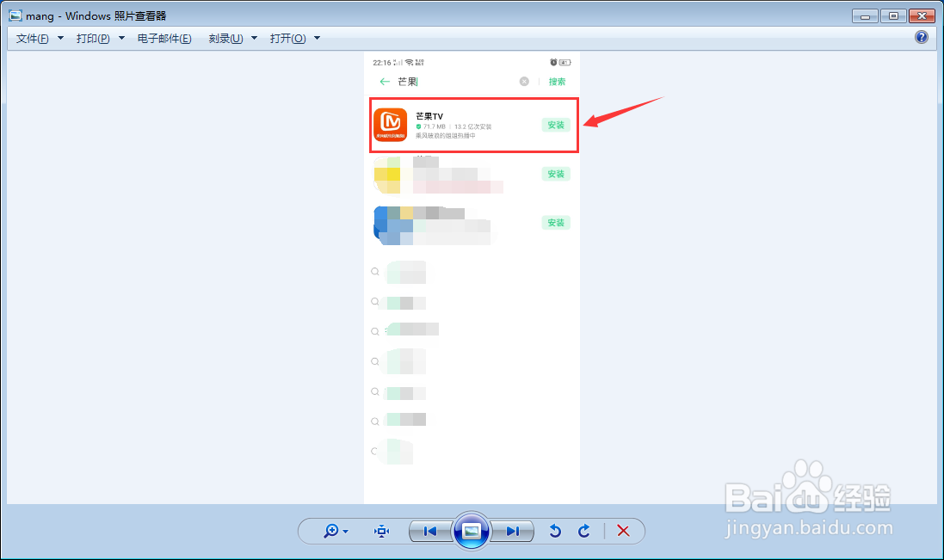Minimize the photo viewer window
Screen dimensions: 944x560
coord(865,16)
